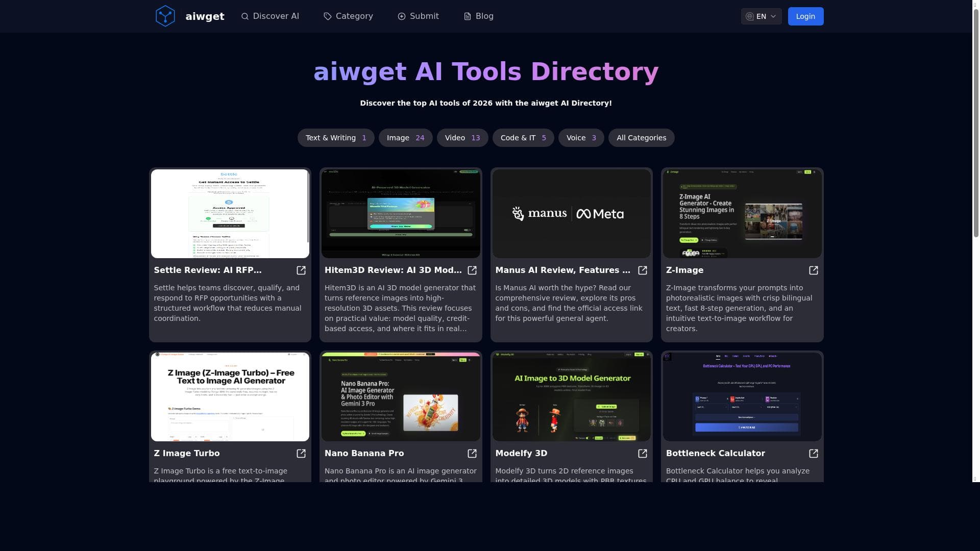Open the Modelfy 3D title link
The image size is (980, 551).
[521, 454]
